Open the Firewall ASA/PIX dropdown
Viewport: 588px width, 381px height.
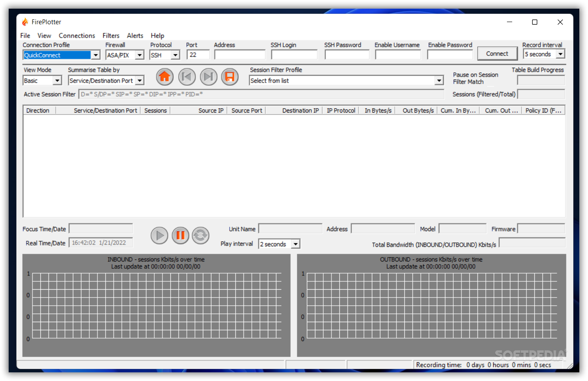tap(140, 55)
